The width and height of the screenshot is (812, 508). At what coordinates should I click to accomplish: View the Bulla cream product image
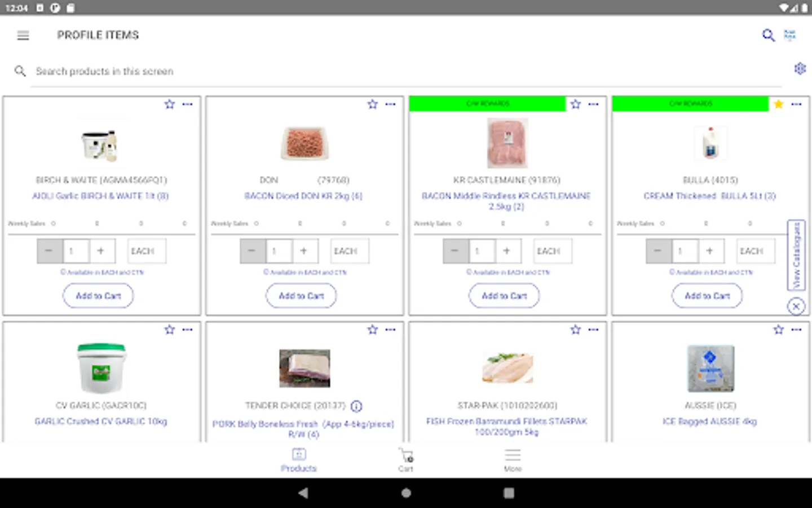click(710, 143)
